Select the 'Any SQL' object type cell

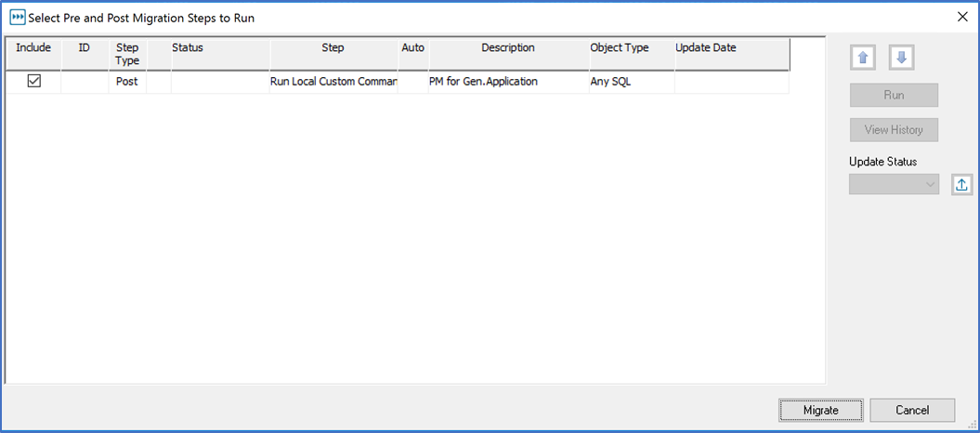632,81
